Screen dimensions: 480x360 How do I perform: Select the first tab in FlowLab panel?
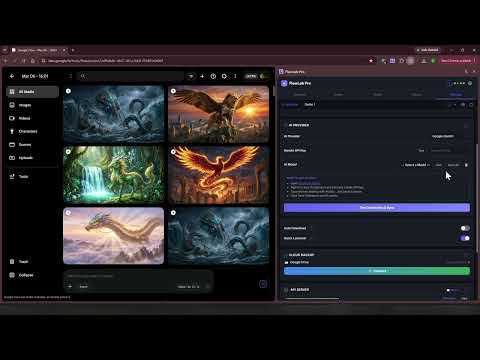point(300,95)
